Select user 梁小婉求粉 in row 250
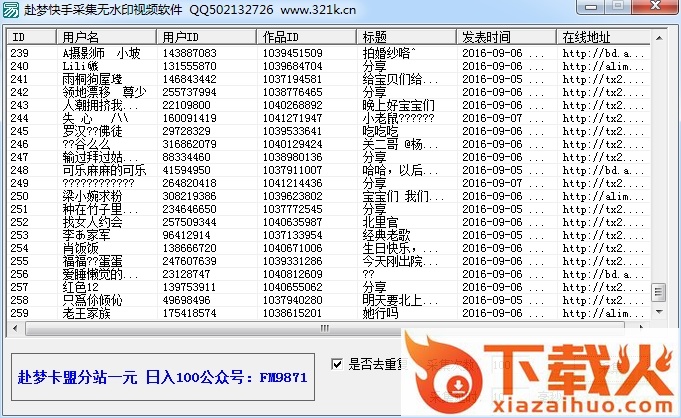Viewport: 681px width, 418px height. coord(93,196)
